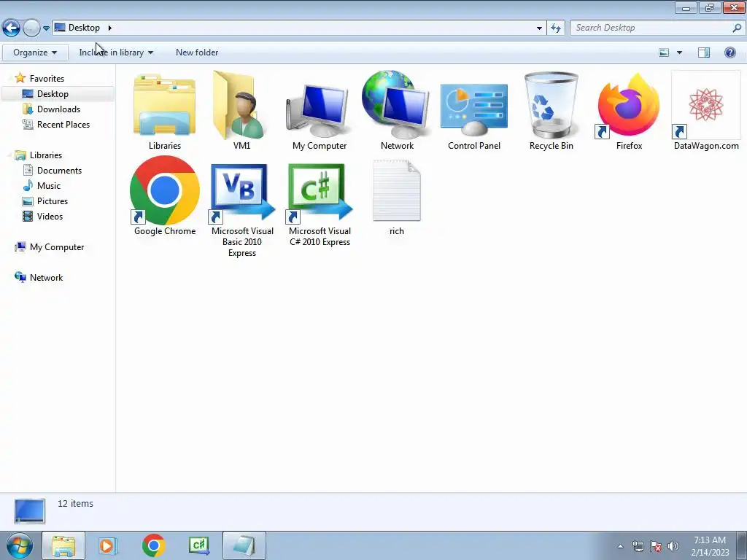Open Pictures library in navigation pane

[53, 201]
